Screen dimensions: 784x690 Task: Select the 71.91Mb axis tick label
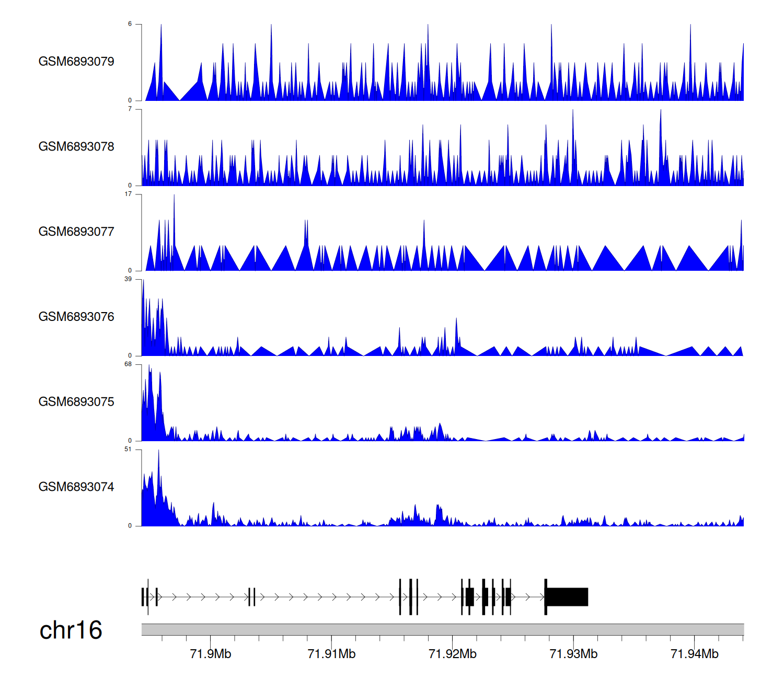click(x=331, y=654)
